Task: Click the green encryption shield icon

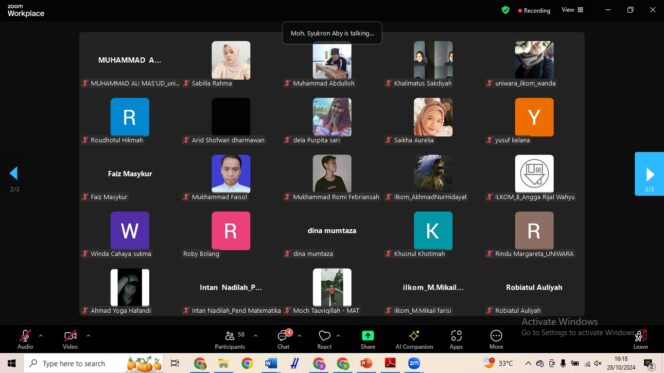Action: click(505, 10)
